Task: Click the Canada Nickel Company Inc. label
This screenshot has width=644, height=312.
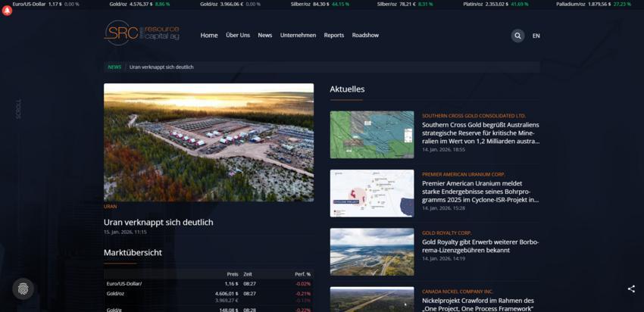Action: click(458, 291)
